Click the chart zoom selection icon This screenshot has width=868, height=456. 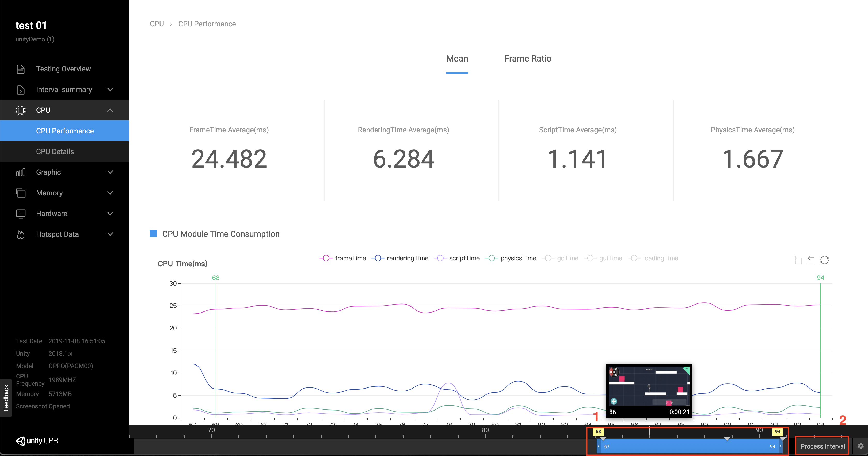coord(797,260)
